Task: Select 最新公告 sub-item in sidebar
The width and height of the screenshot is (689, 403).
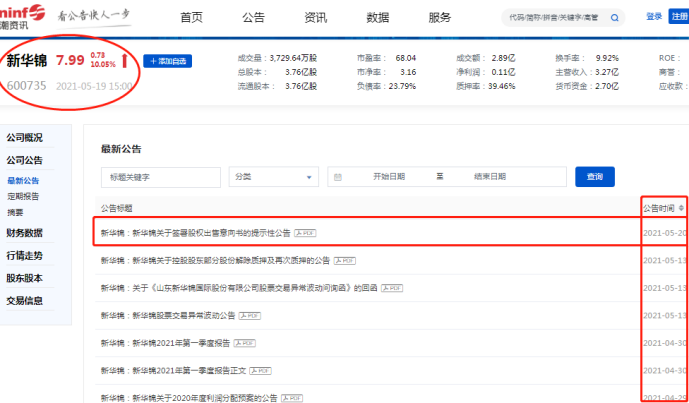Action: 23,181
